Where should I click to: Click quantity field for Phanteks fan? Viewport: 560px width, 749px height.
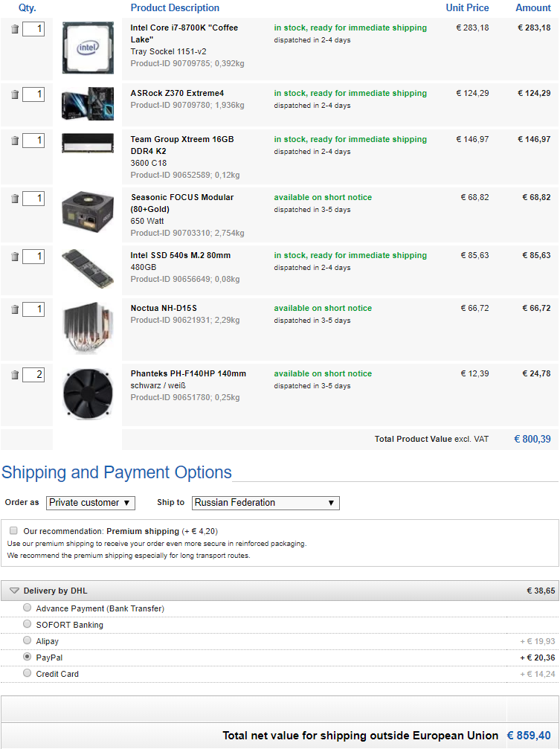point(33,375)
